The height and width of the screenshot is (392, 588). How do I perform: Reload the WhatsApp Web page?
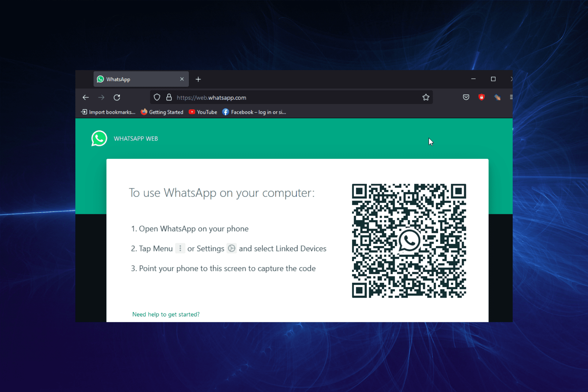coord(117,97)
